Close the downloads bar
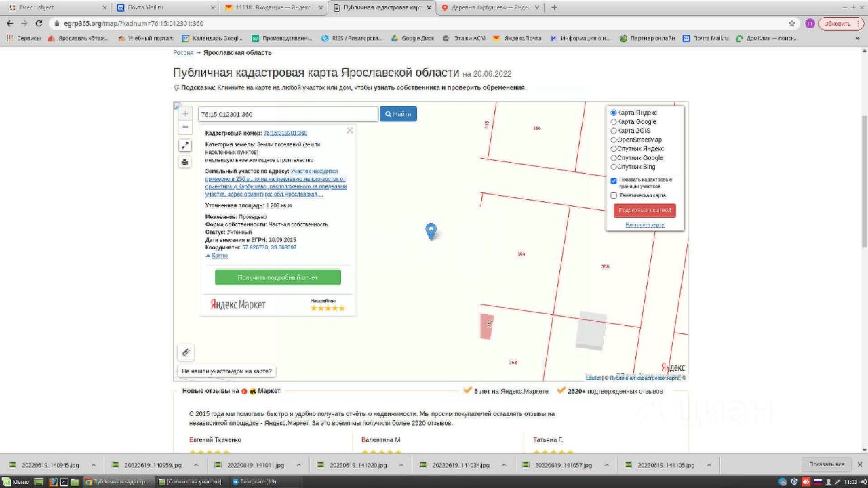This screenshot has height=488, width=868. 859,464
